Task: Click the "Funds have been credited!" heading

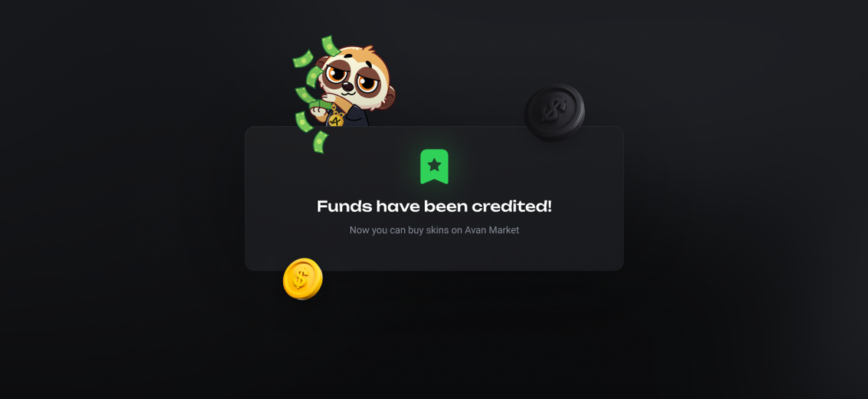Action: (x=434, y=206)
